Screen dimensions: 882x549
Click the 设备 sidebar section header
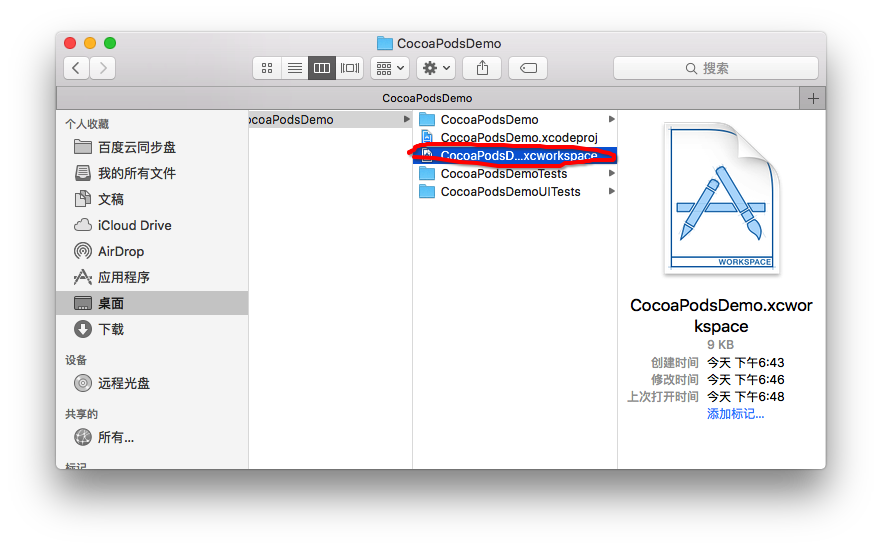[x=76, y=360]
